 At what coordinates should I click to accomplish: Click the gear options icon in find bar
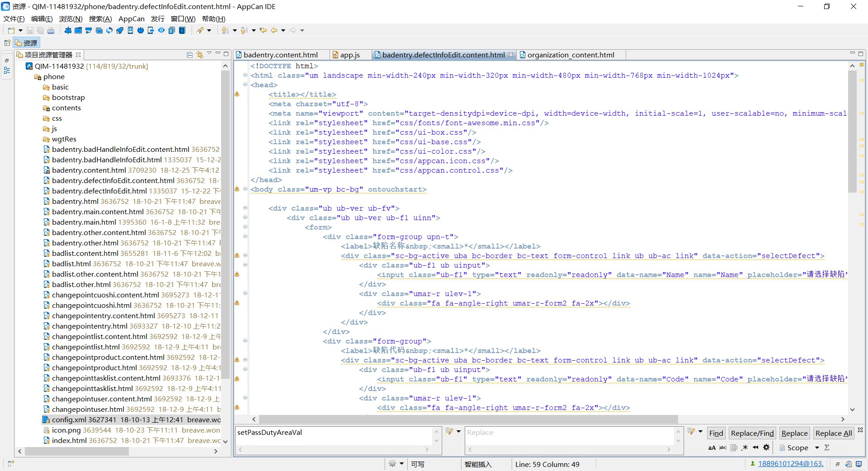766,447
